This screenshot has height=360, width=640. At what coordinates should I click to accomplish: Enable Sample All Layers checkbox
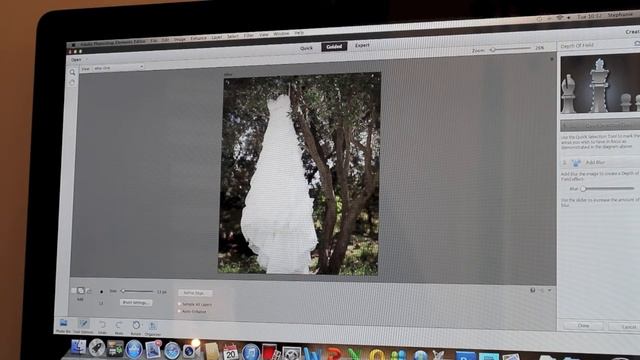tap(179, 304)
